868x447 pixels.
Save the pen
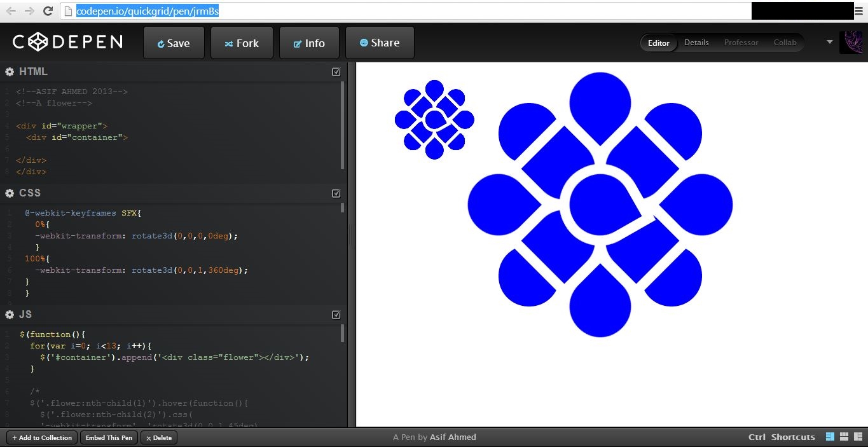click(174, 43)
